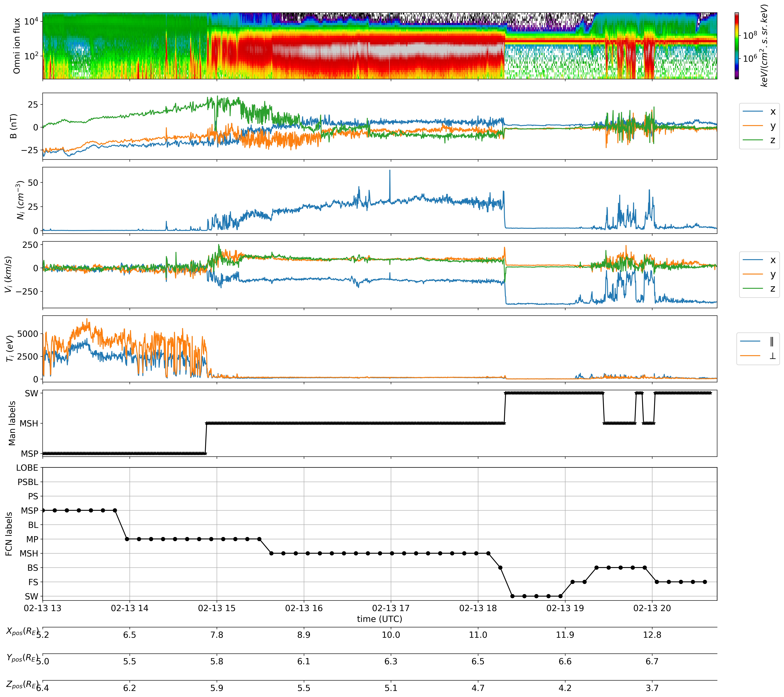Click the first SW marker in the FCN labels plot
The width and height of the screenshot is (784, 697).
(x=512, y=597)
